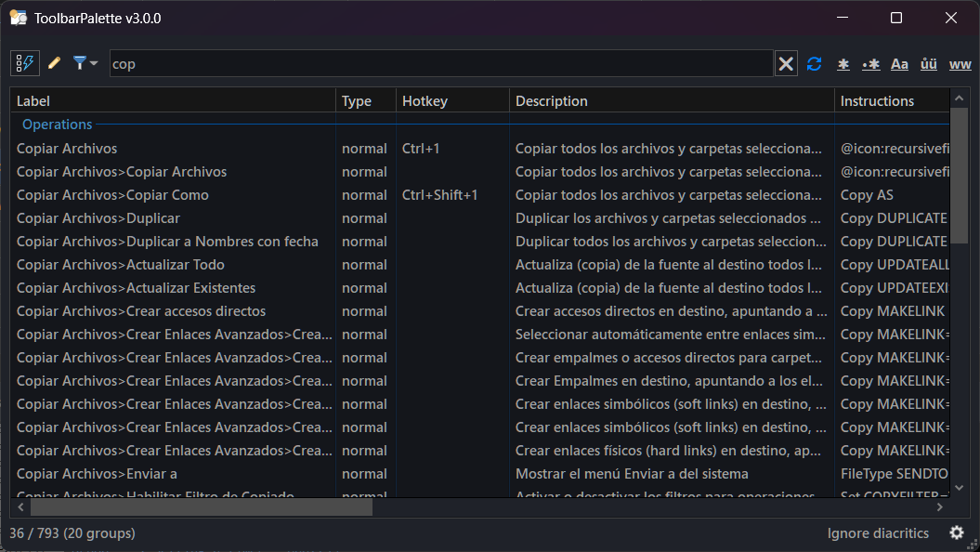The image size is (980, 552).
Task: Click the pencil edit icon
Action: [55, 63]
